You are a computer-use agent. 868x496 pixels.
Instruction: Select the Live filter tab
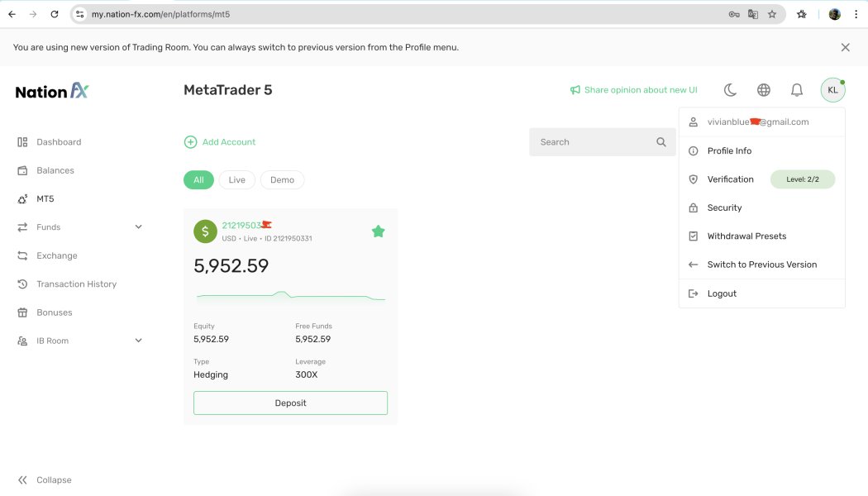[x=237, y=180]
